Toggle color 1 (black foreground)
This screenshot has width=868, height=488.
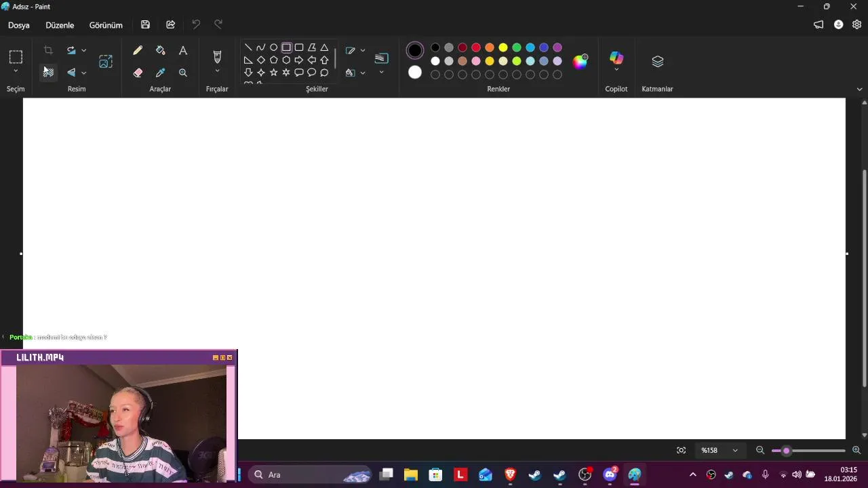pos(415,50)
